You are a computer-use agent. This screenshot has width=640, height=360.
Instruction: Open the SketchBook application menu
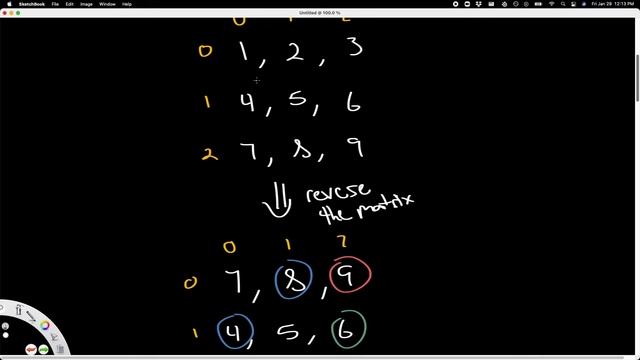click(32, 4)
